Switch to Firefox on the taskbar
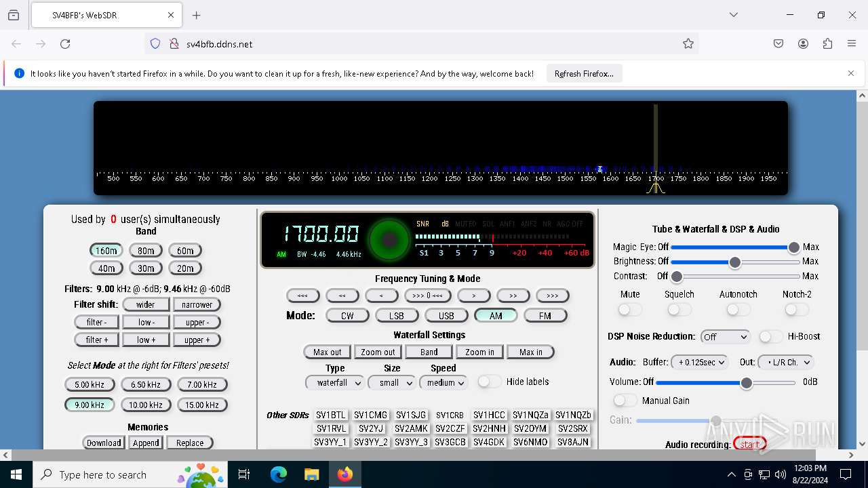 (x=345, y=474)
